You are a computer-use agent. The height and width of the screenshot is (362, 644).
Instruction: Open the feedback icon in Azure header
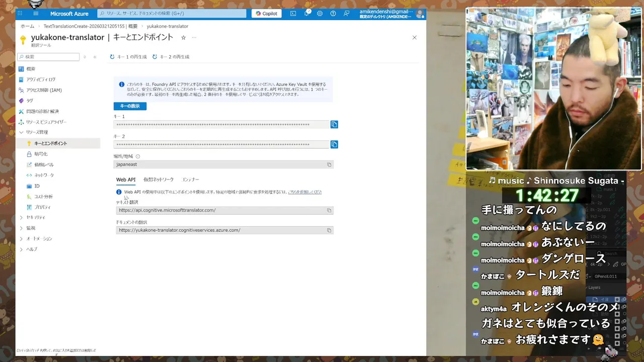tap(346, 14)
